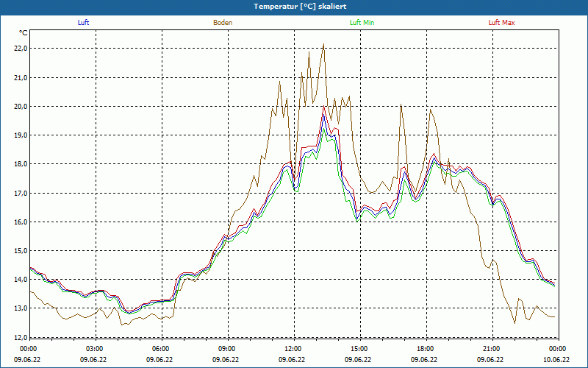Click the '16,0' y-axis value
This screenshot has width=588, height=368.
(21, 222)
